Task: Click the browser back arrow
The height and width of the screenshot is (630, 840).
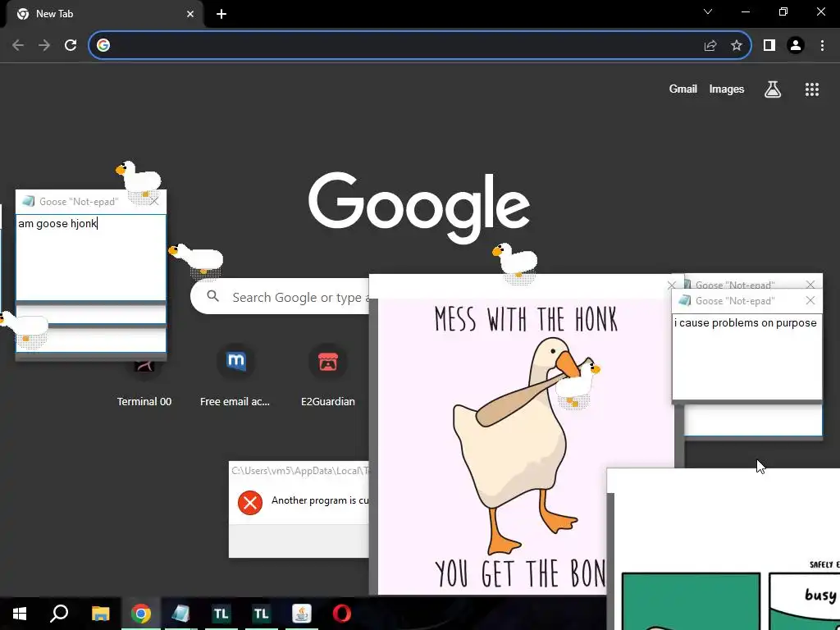Action: tap(18, 45)
